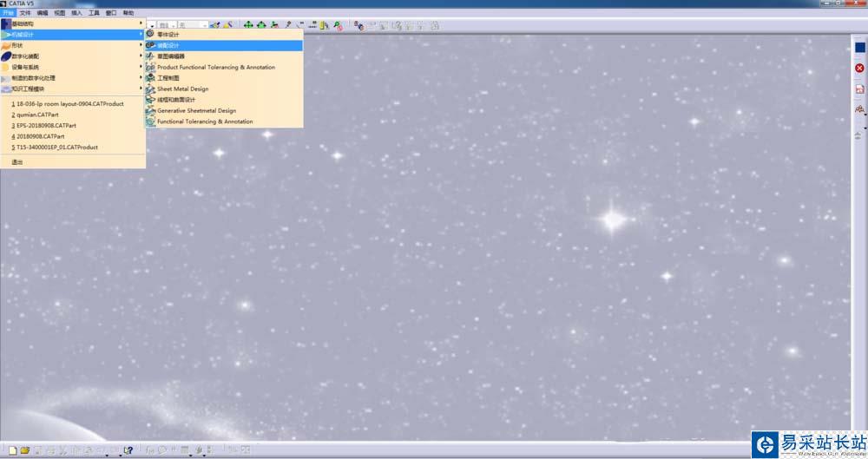Image resolution: width=868 pixels, height=459 pixels.
Task: Open the 视图 (View) menu
Action: 59,13
